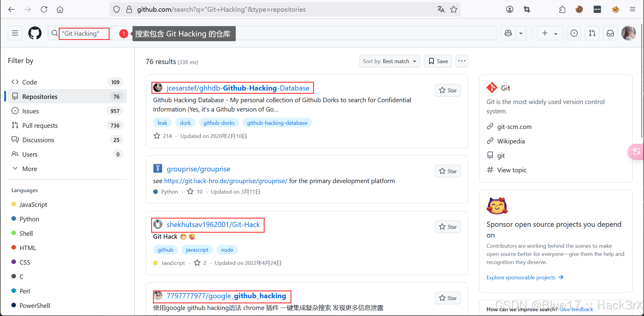Star the google_github_hacking repository
644x316 pixels.
point(448,298)
